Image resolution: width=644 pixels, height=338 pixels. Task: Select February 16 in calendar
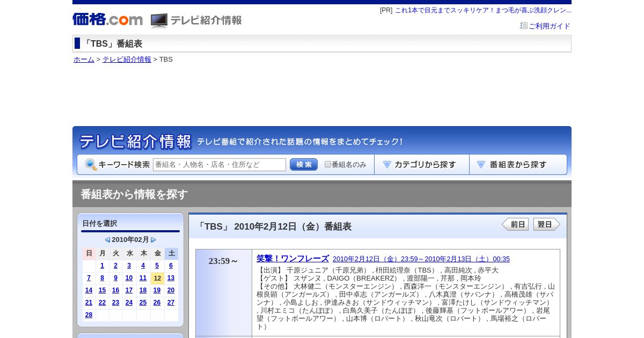pyautogui.click(x=116, y=290)
